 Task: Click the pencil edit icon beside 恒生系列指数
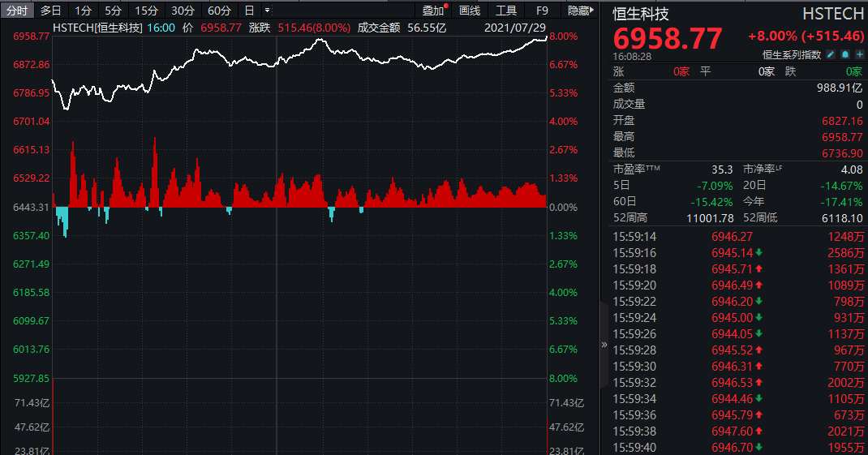pos(831,54)
